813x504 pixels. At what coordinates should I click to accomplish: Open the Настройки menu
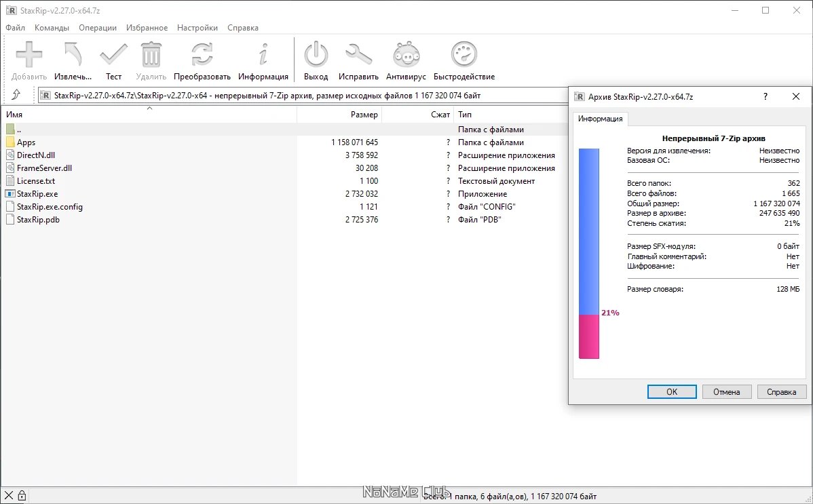197,28
